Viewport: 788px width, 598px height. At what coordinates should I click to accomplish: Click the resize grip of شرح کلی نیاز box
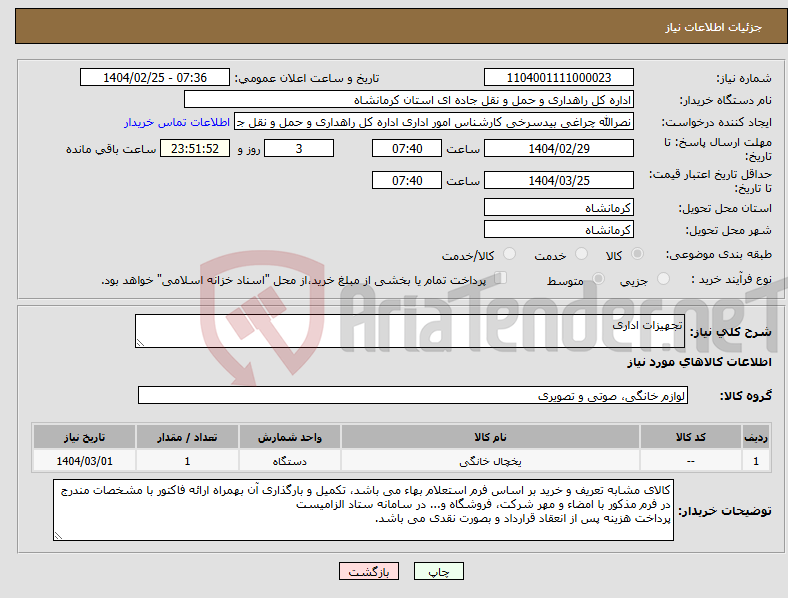(x=140, y=343)
